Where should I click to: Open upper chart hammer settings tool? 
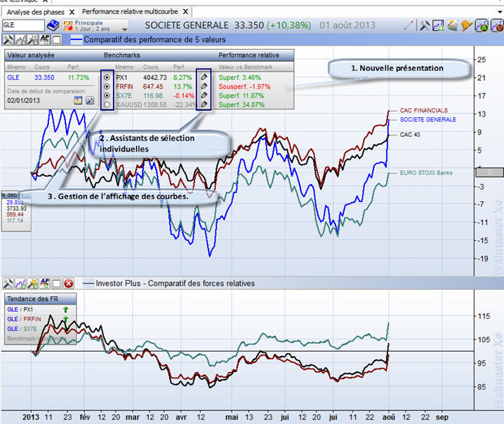coord(8,40)
